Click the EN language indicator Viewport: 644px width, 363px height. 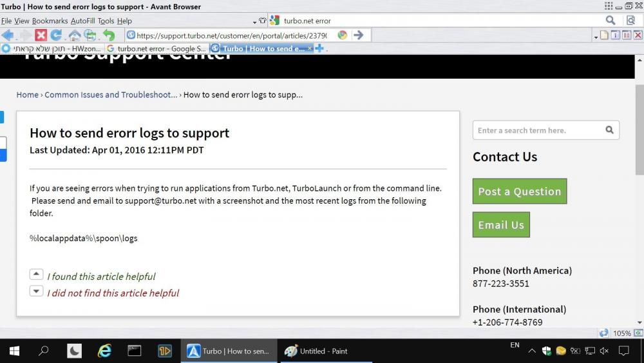click(x=515, y=345)
